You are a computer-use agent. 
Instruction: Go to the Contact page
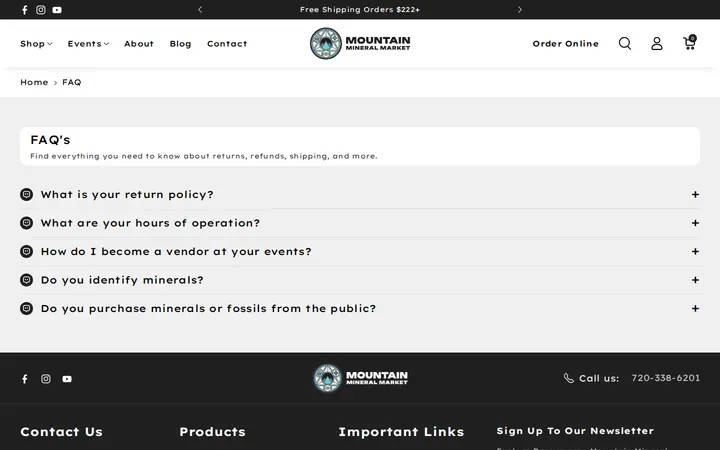[227, 44]
